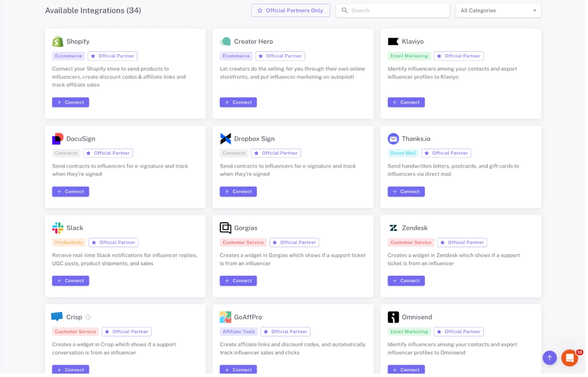Click the Gorgias logo icon
The image size is (588, 377).
pyautogui.click(x=225, y=228)
